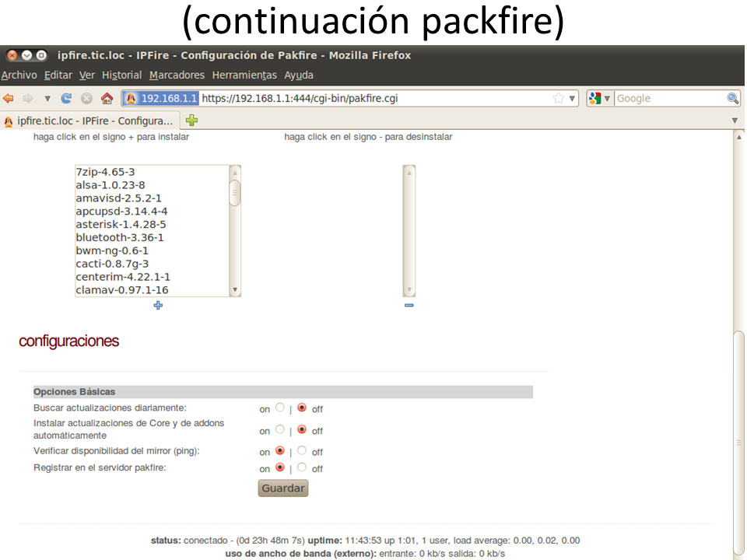
Task: Enable daily update search radio on
Action: [280, 408]
